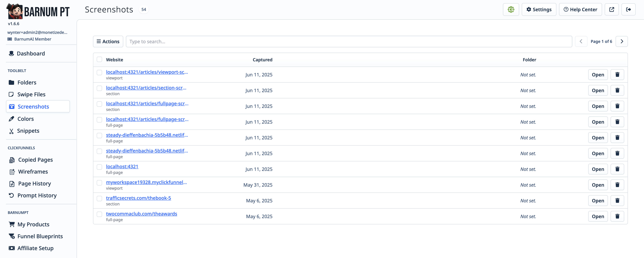Click the logout arrow icon button
This screenshot has height=258, width=644.
(x=628, y=10)
